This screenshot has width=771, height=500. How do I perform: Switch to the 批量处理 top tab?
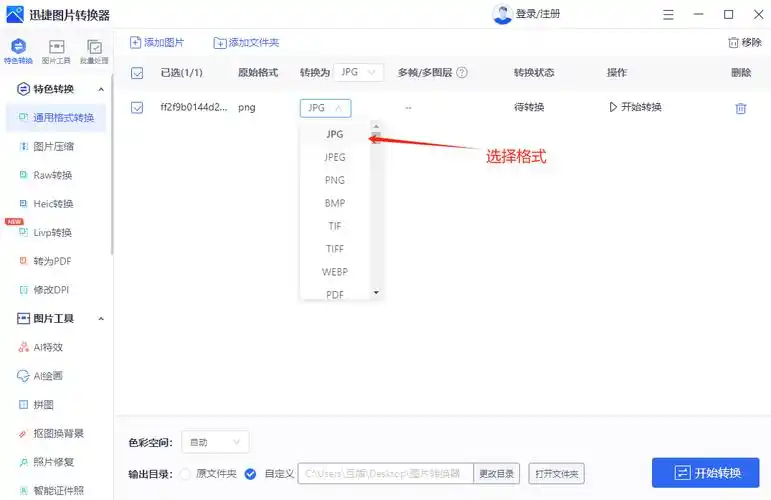pos(94,51)
